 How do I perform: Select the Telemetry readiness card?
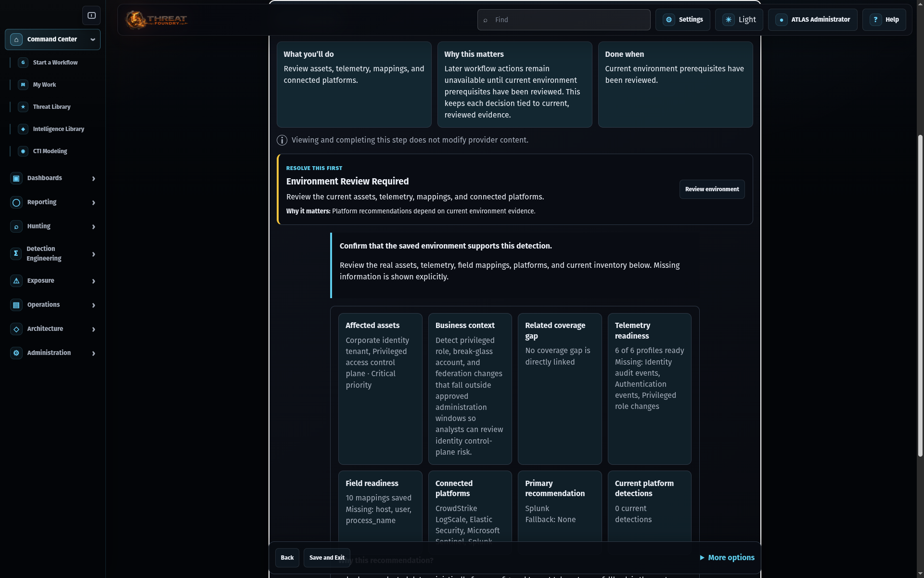point(649,389)
